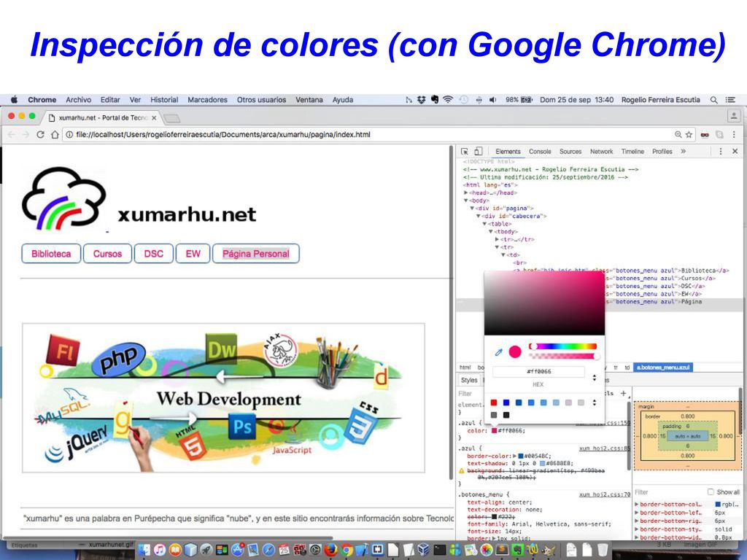Click the Cursos page button
Screen dimensions: 747x560
coord(107,254)
